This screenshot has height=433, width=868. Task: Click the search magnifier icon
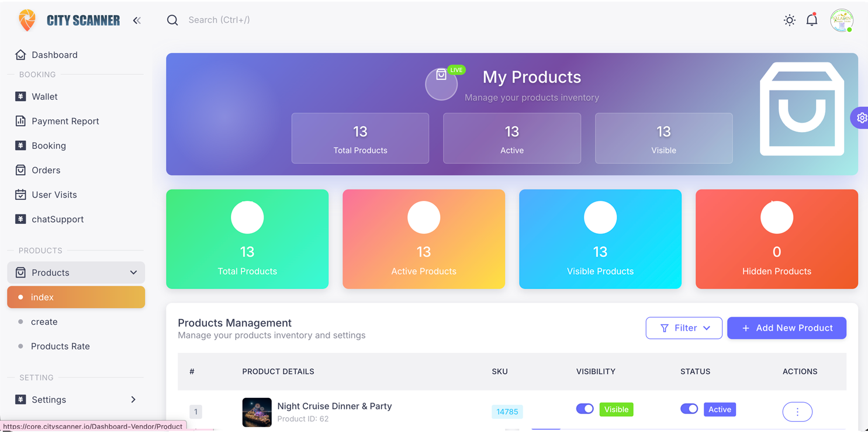point(172,20)
